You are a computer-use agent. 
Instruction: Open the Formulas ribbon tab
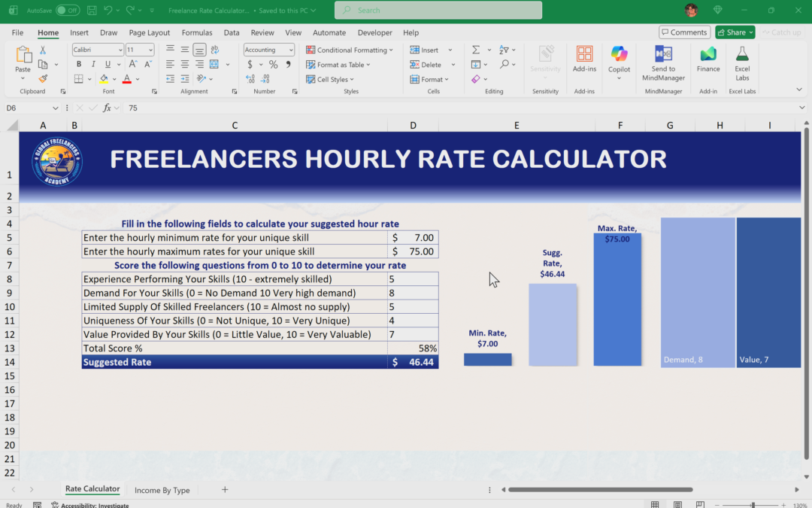(x=196, y=32)
